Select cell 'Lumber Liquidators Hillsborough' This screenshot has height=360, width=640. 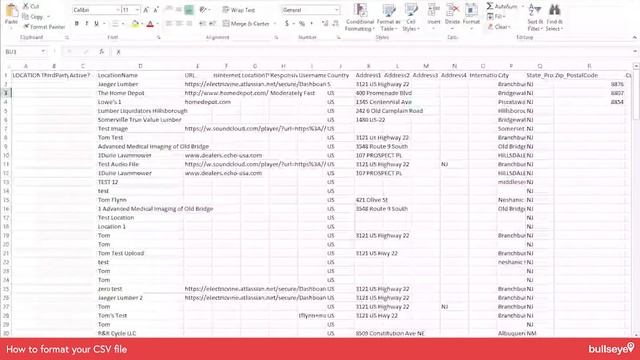tap(142, 111)
